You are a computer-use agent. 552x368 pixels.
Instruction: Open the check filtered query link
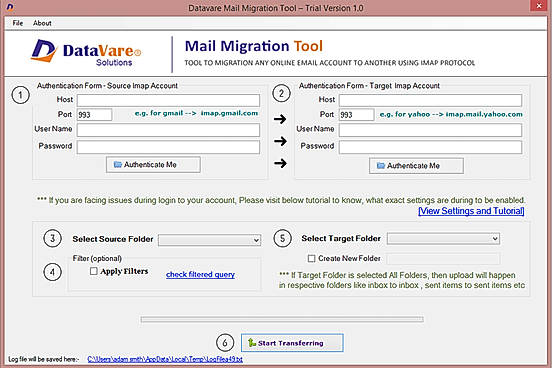pyautogui.click(x=200, y=274)
